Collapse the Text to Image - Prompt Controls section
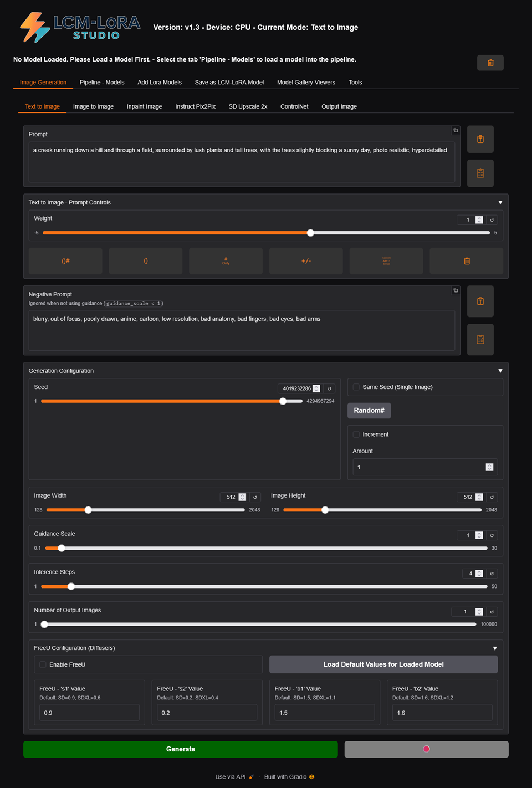This screenshot has width=532, height=788. click(500, 203)
